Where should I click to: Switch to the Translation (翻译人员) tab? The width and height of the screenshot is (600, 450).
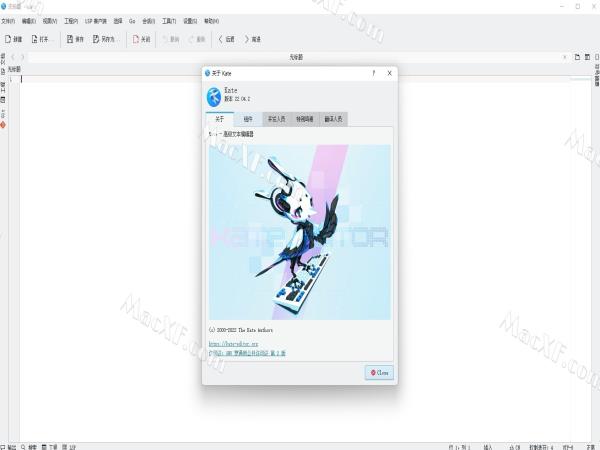tap(333, 119)
